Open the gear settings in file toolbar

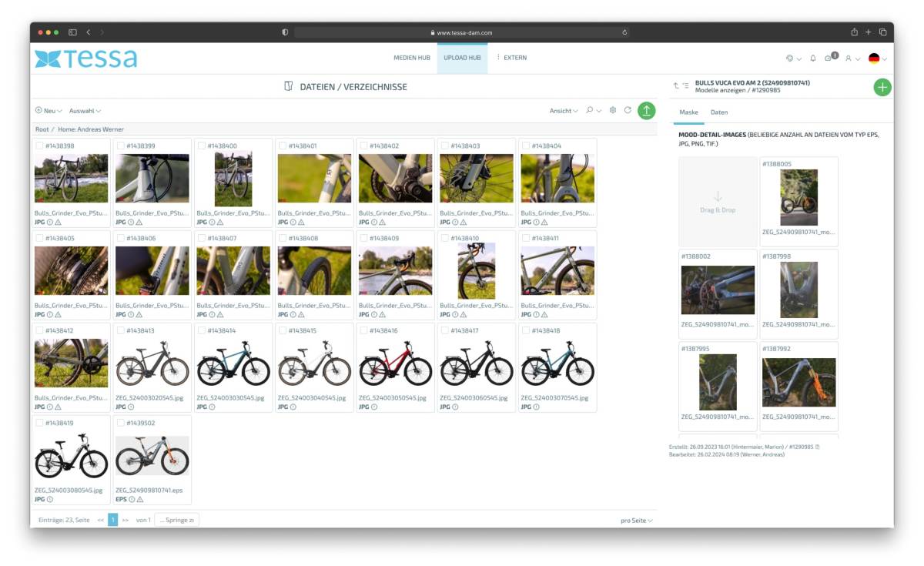(x=613, y=111)
